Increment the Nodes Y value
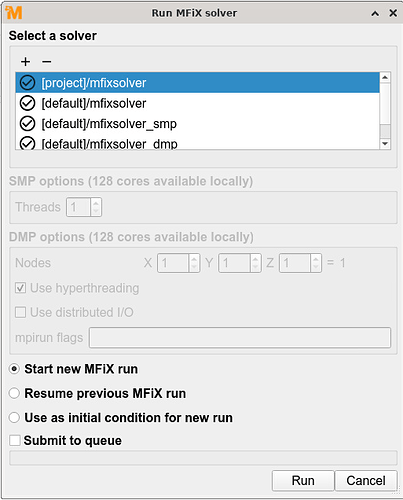The image size is (403, 500). click(255, 259)
